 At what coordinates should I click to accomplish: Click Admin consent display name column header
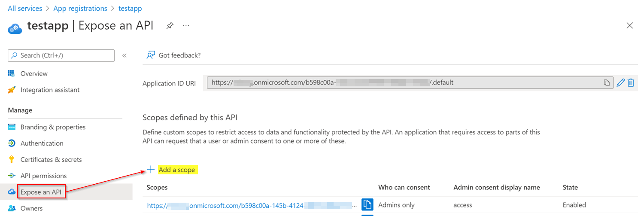497,188
